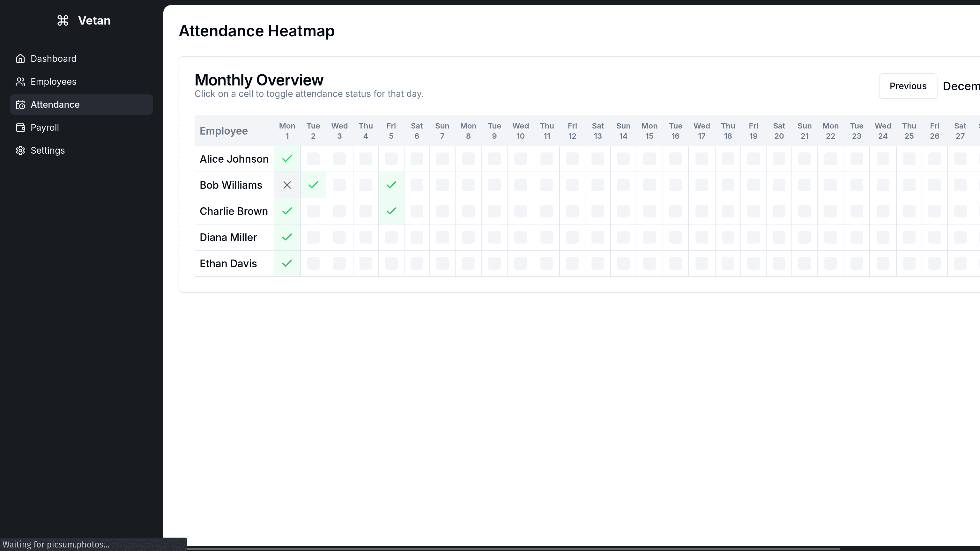
Task: Click the Settings gear icon
Action: pyautogui.click(x=20, y=151)
